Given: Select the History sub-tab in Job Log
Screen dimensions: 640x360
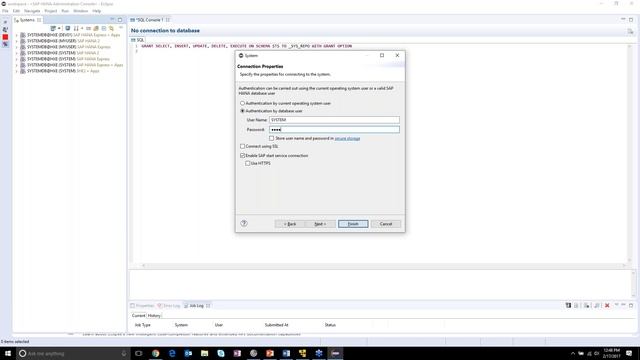Looking at the screenshot, I should pyautogui.click(x=154, y=316).
